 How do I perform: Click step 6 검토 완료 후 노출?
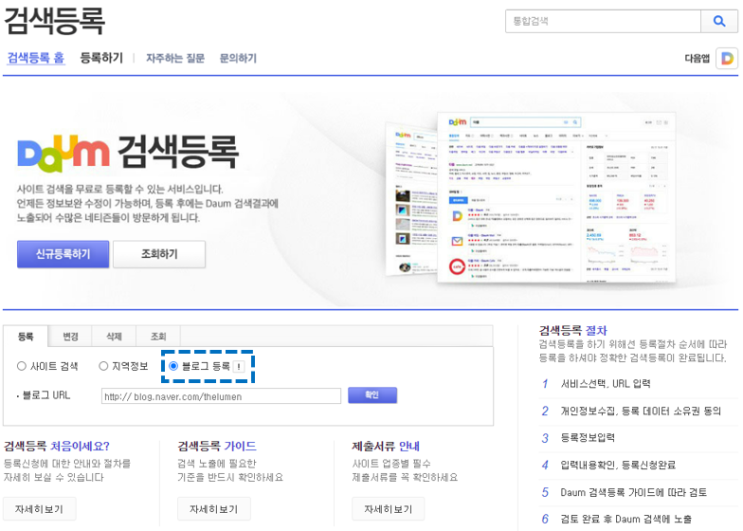(x=626, y=519)
